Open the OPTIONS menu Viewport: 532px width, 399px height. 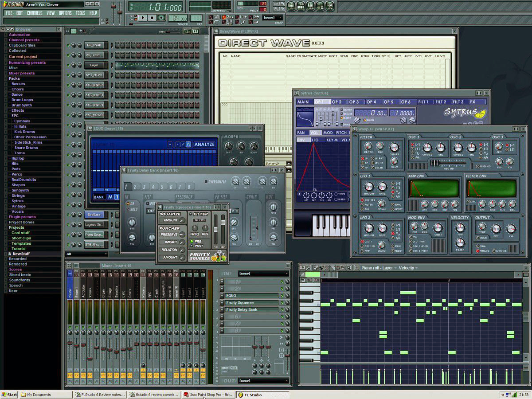(x=65, y=13)
